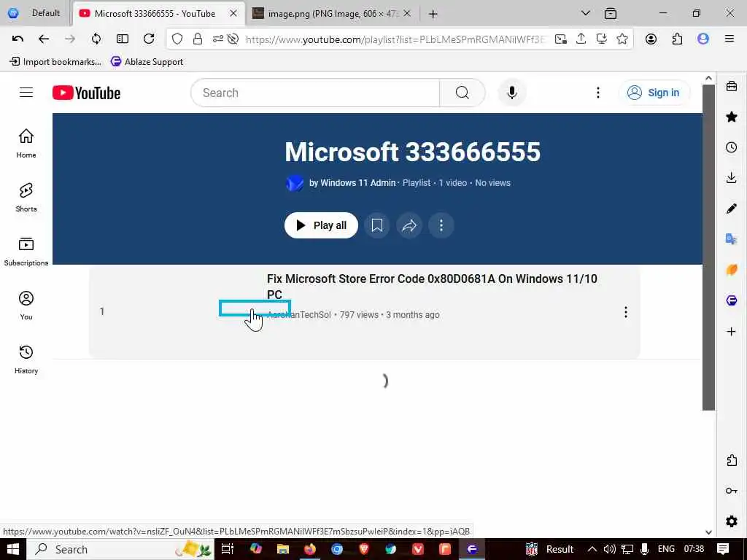Open the Windows notification center icon
This screenshot has height=560, width=747.
[x=723, y=549]
